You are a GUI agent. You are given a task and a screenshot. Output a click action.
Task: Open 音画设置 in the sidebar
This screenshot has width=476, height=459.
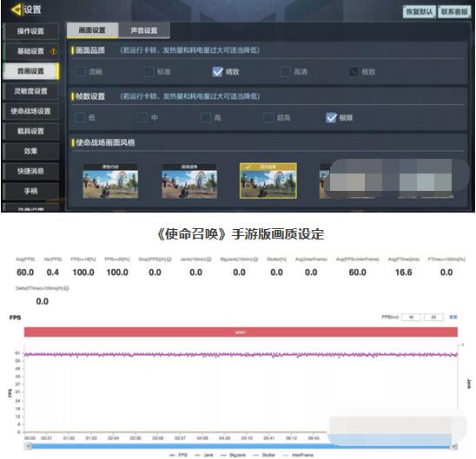(30, 71)
